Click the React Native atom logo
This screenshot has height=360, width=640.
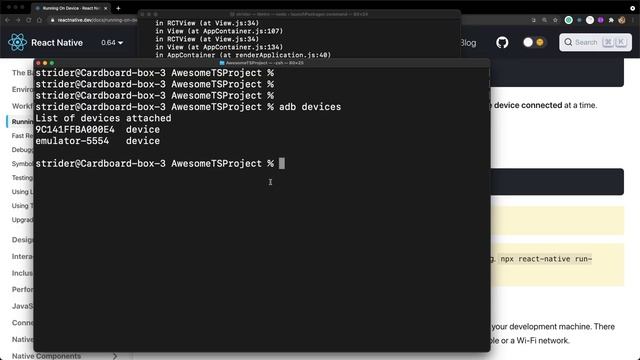pyautogui.click(x=18, y=42)
